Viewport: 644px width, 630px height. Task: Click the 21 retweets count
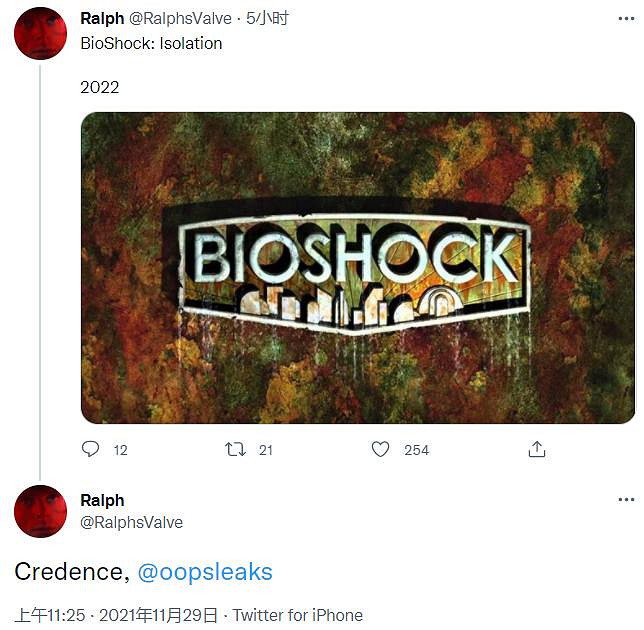click(x=266, y=450)
